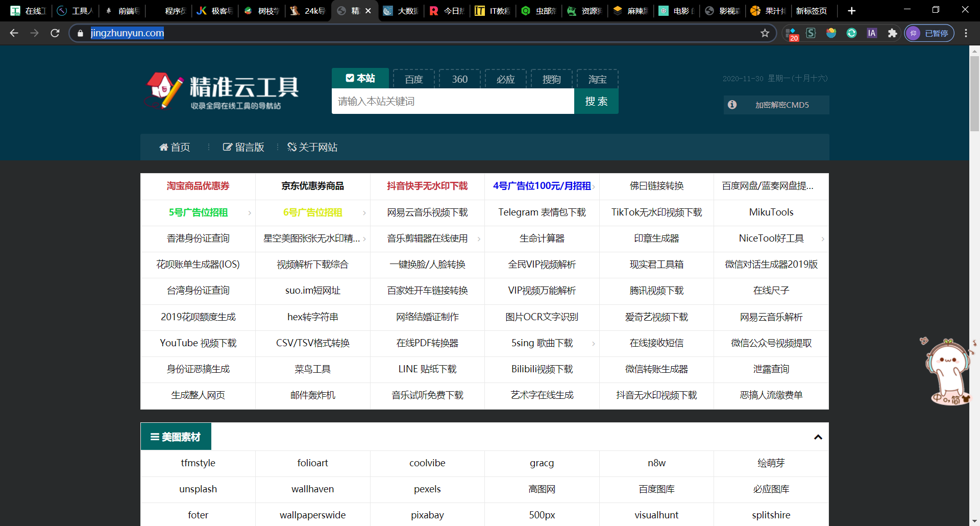Viewport: 980px width, 526px height.
Task: Select the 百度 search engine option
Action: pos(413,79)
